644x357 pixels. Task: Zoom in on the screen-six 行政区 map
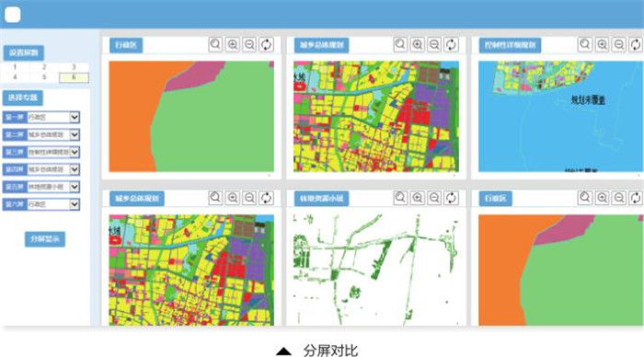pyautogui.click(x=602, y=198)
